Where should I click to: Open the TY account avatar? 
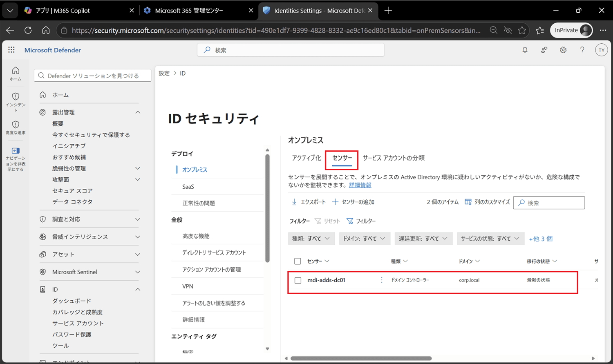pyautogui.click(x=601, y=50)
